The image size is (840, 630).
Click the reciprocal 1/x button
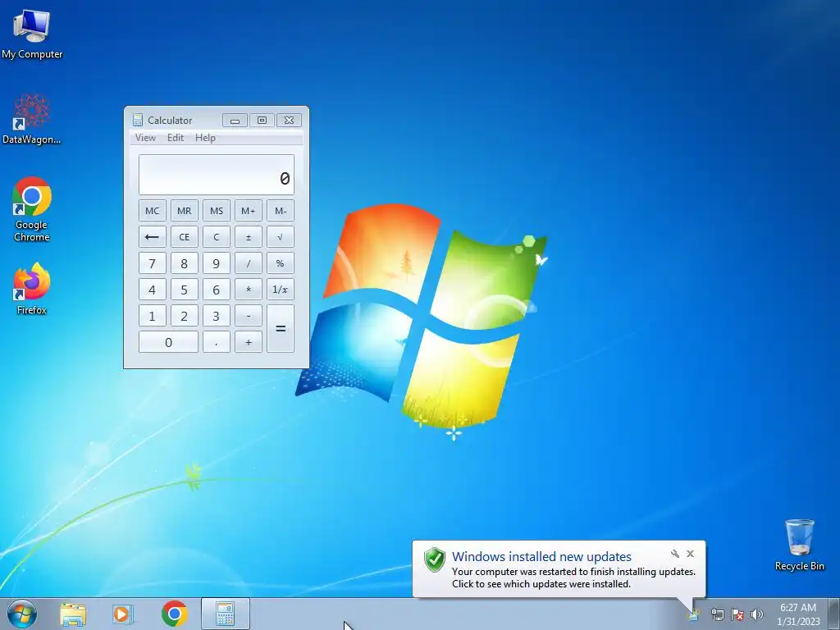281,290
